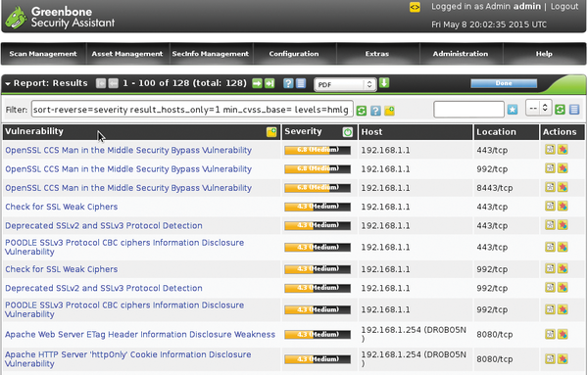Add override for OpenSSL CCS 8443/tcp result
Screen dimensions: 588x375
coord(563,187)
